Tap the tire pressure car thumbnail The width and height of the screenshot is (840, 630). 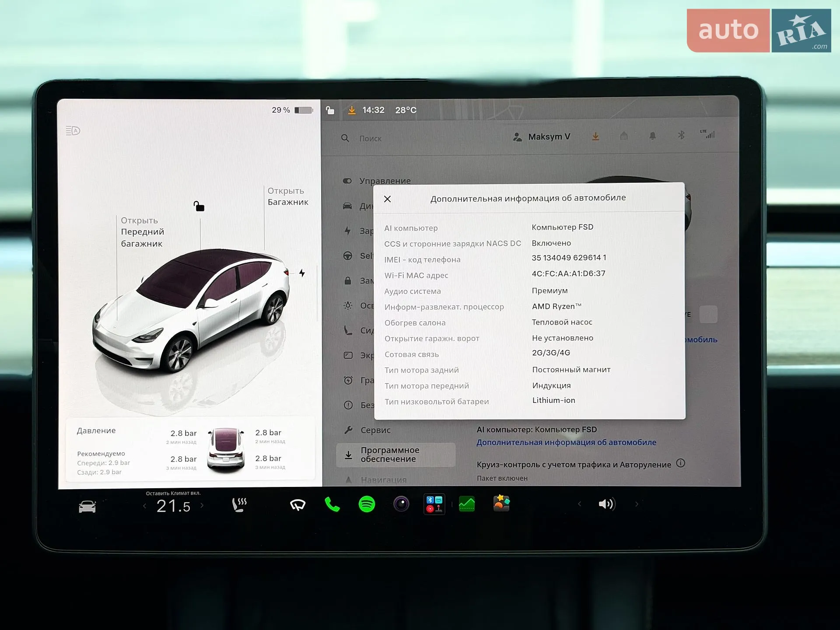(x=226, y=450)
